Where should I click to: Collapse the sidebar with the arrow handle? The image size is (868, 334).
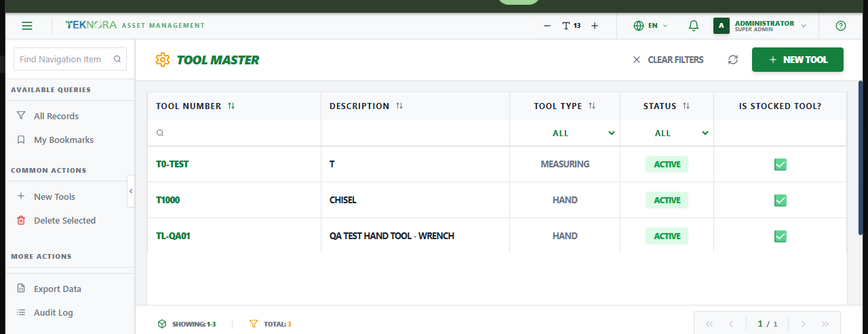click(x=131, y=191)
